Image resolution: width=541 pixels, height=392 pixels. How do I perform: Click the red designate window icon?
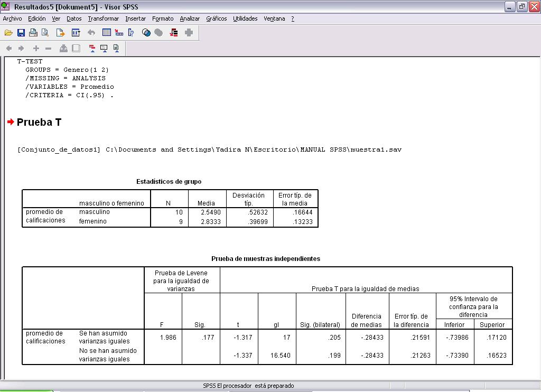click(174, 33)
